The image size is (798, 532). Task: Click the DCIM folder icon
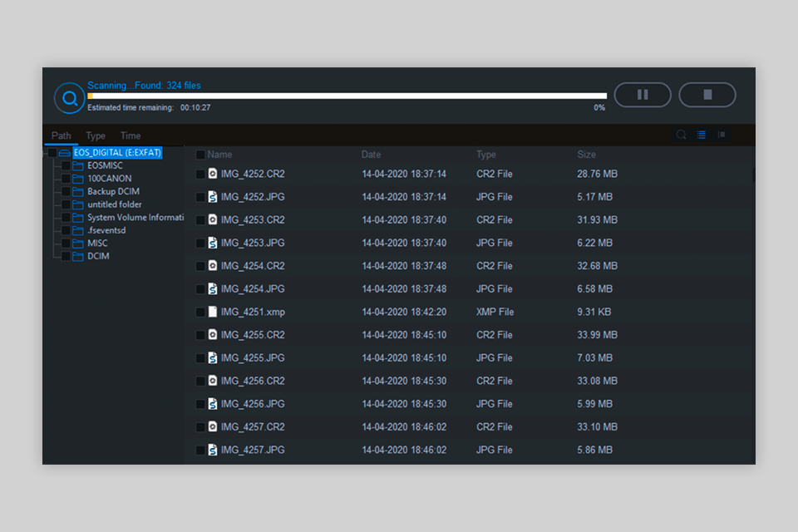78,257
